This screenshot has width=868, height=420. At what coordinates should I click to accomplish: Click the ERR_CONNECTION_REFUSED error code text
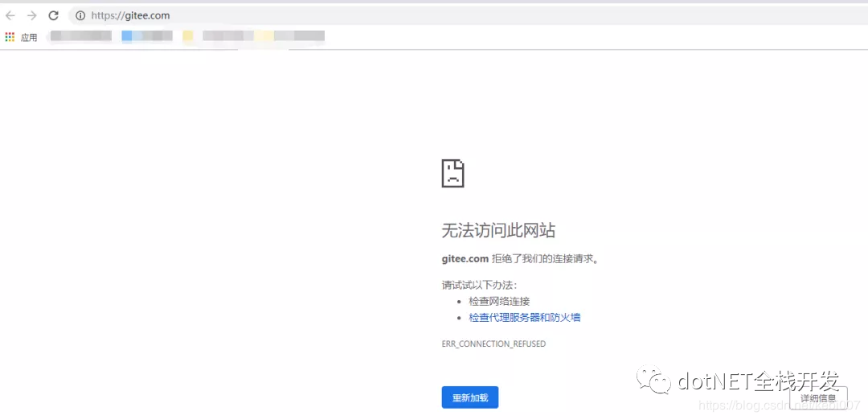tap(493, 344)
